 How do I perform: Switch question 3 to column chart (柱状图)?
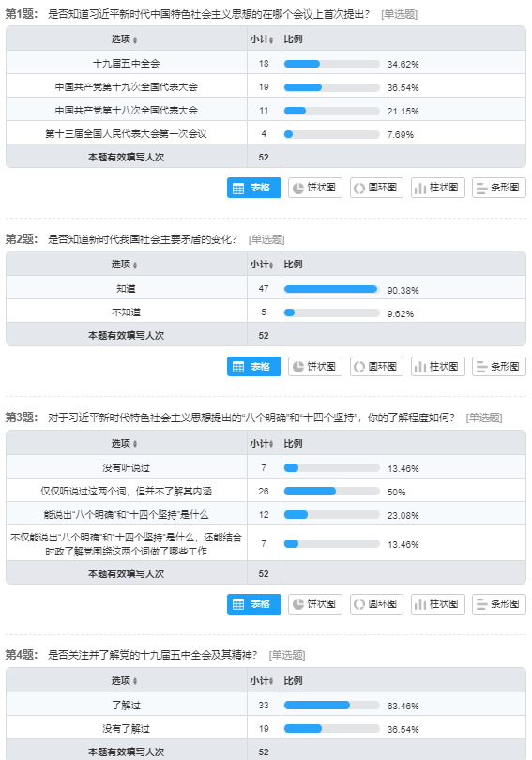click(x=437, y=604)
